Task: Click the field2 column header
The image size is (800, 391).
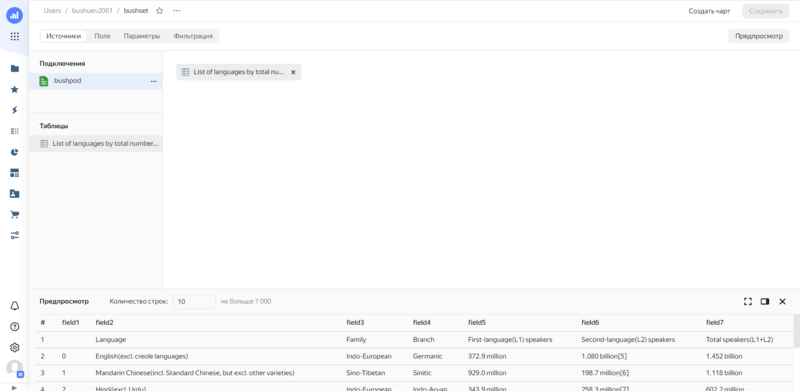Action: pos(104,323)
